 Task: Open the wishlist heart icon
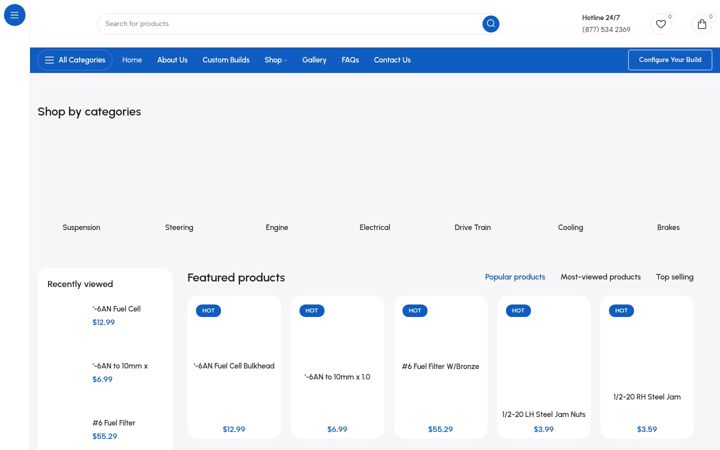pyautogui.click(x=660, y=24)
